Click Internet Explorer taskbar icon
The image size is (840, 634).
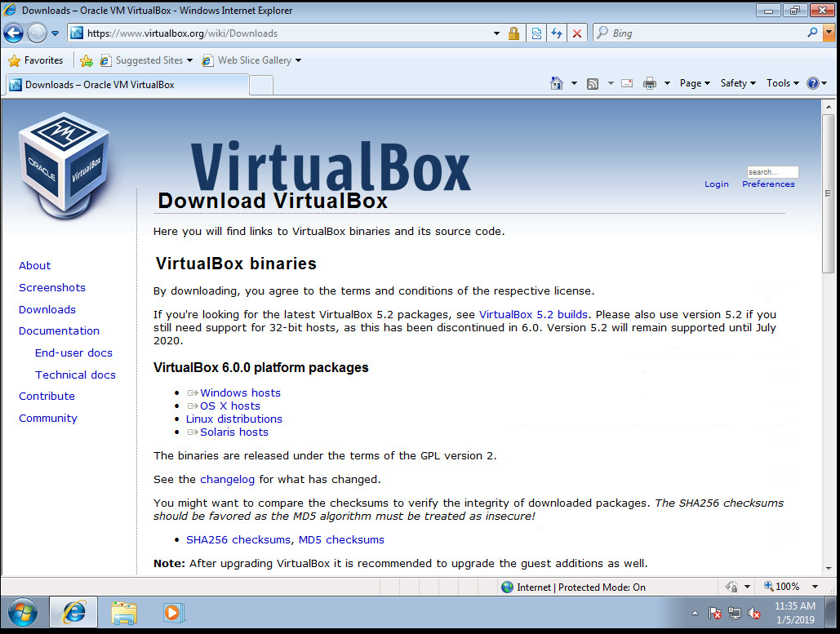pyautogui.click(x=74, y=612)
